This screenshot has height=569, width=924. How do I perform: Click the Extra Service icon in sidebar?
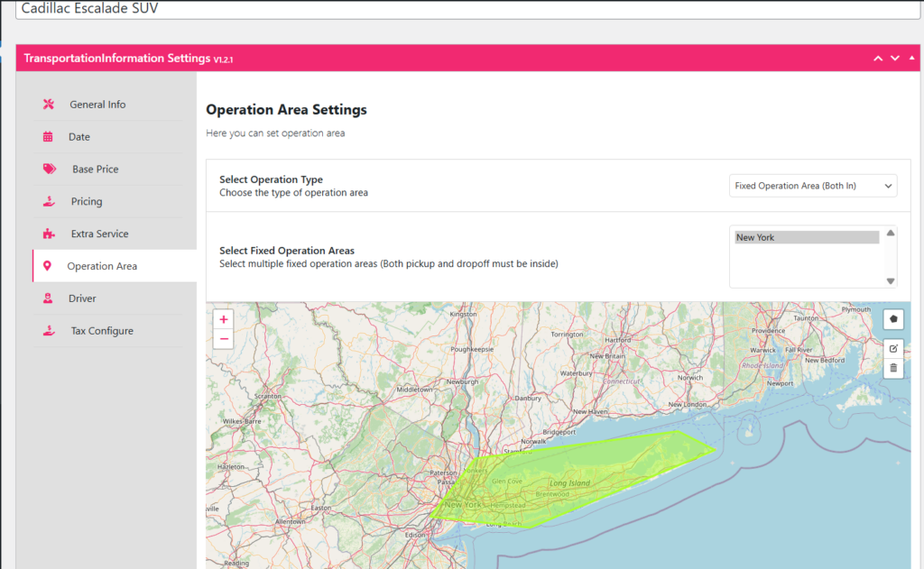pos(48,233)
